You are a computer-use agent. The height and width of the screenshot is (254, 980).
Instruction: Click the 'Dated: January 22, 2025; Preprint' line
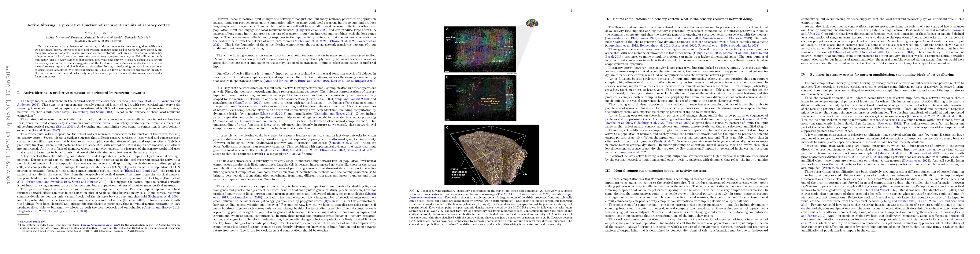[99, 41]
